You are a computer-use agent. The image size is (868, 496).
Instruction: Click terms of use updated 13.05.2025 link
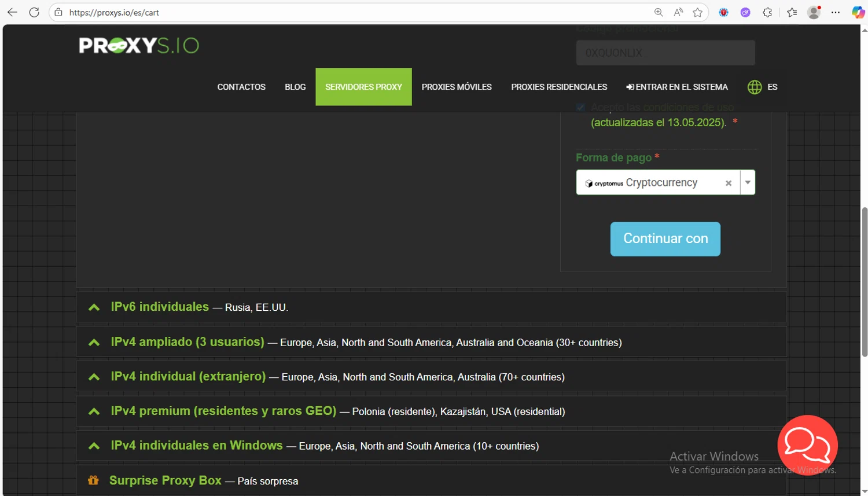(x=658, y=122)
